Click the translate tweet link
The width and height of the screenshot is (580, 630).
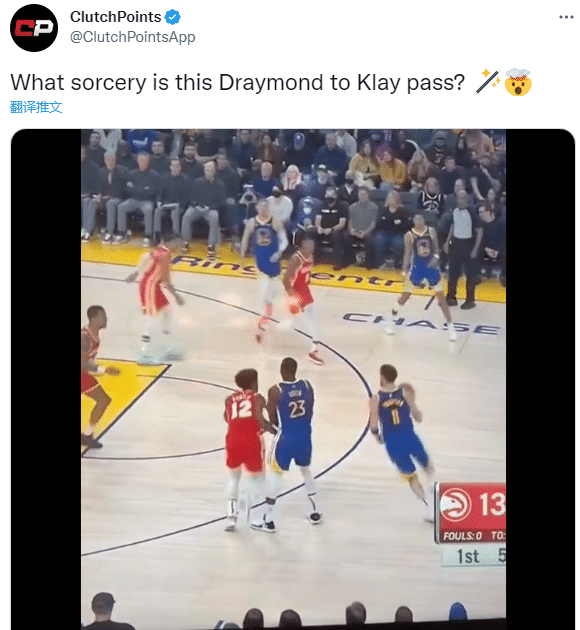tap(36, 107)
